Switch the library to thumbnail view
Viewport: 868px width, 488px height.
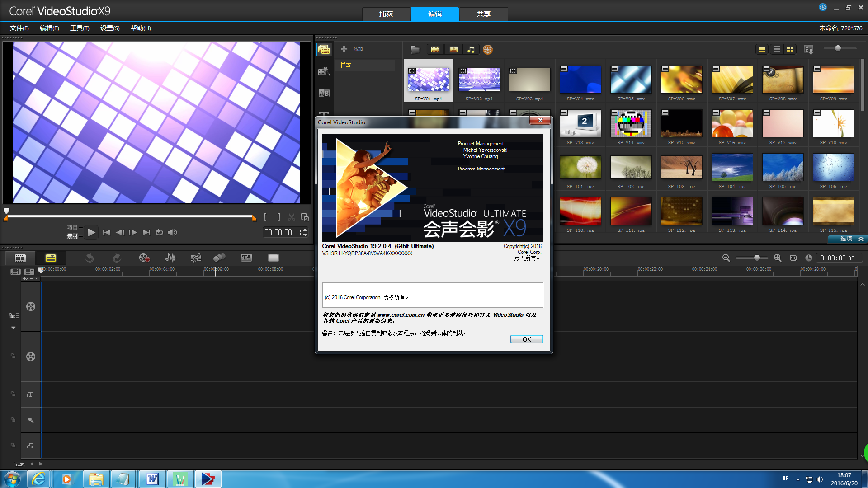[x=791, y=49]
